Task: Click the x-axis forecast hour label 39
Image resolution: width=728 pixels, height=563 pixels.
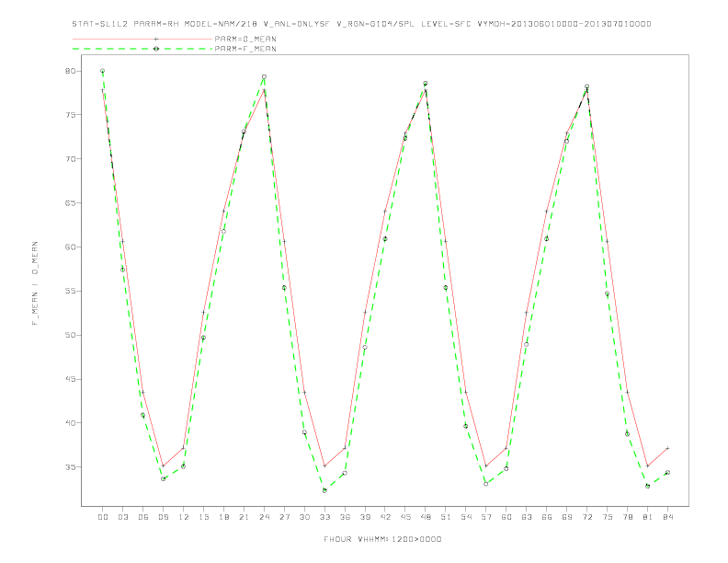Action: point(365,517)
